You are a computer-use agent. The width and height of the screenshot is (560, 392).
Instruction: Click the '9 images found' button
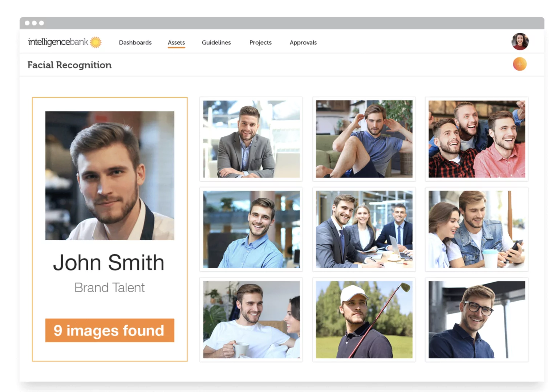tap(110, 330)
